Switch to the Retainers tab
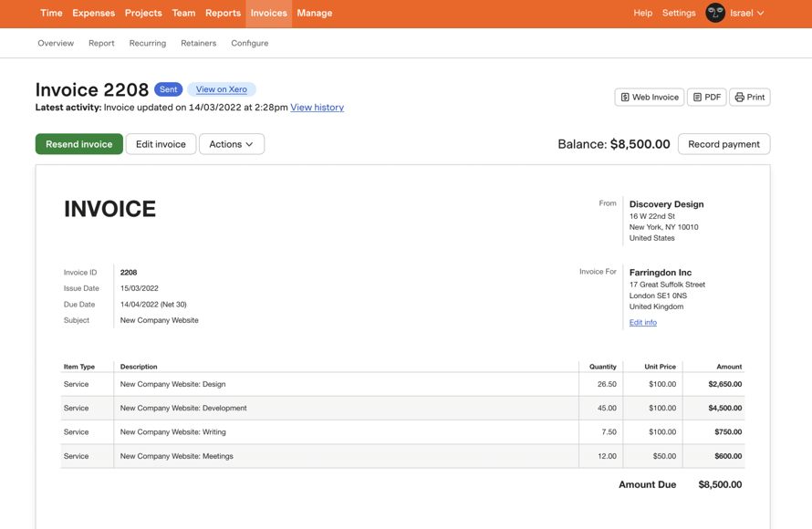Image resolution: width=812 pixels, height=529 pixels. click(198, 43)
